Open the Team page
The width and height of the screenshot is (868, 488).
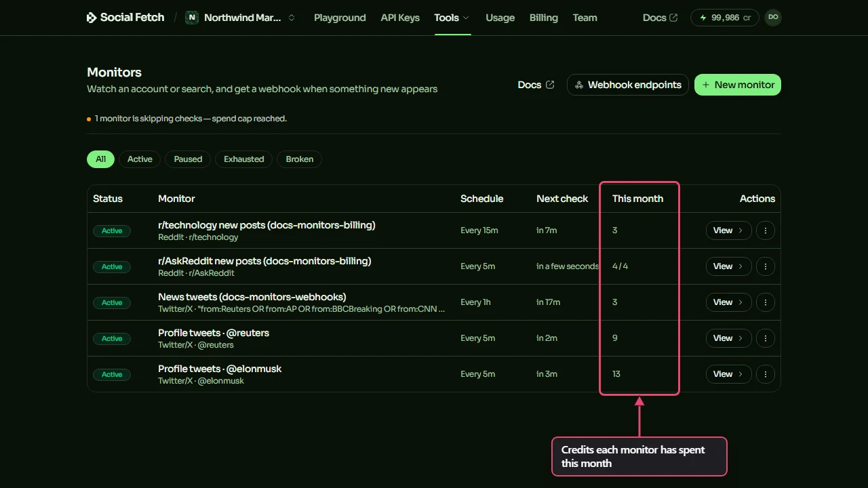[x=585, y=18]
